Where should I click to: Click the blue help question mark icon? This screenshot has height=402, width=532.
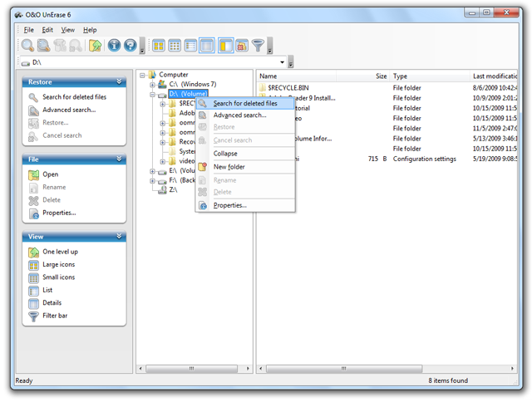(x=131, y=46)
